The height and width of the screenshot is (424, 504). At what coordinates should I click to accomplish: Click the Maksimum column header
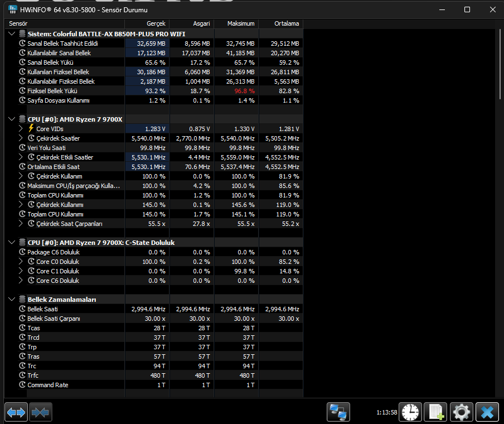pyautogui.click(x=236, y=23)
